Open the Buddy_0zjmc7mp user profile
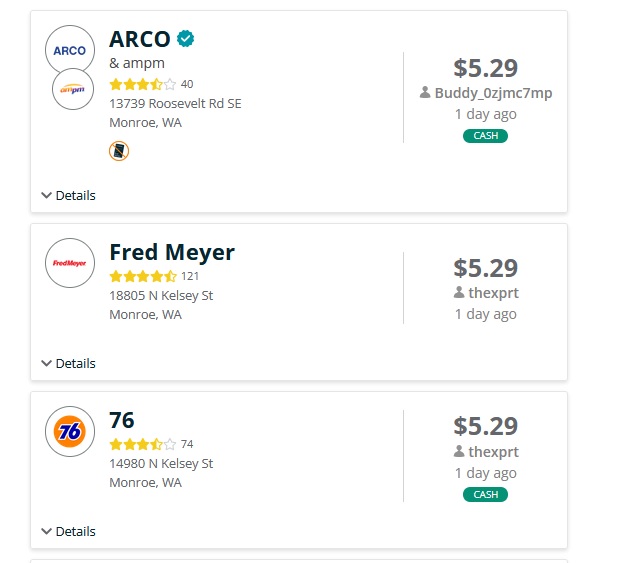The image size is (644, 563). [x=493, y=93]
